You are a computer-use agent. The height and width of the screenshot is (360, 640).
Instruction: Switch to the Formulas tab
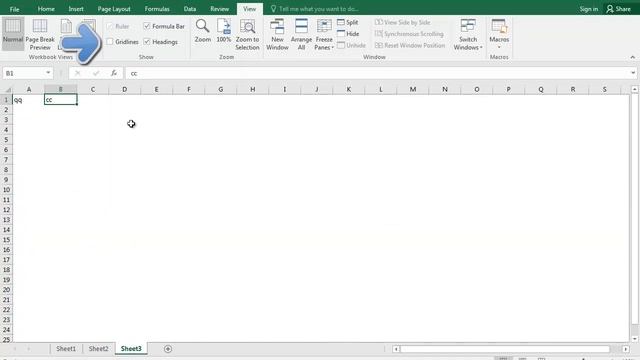(157, 9)
